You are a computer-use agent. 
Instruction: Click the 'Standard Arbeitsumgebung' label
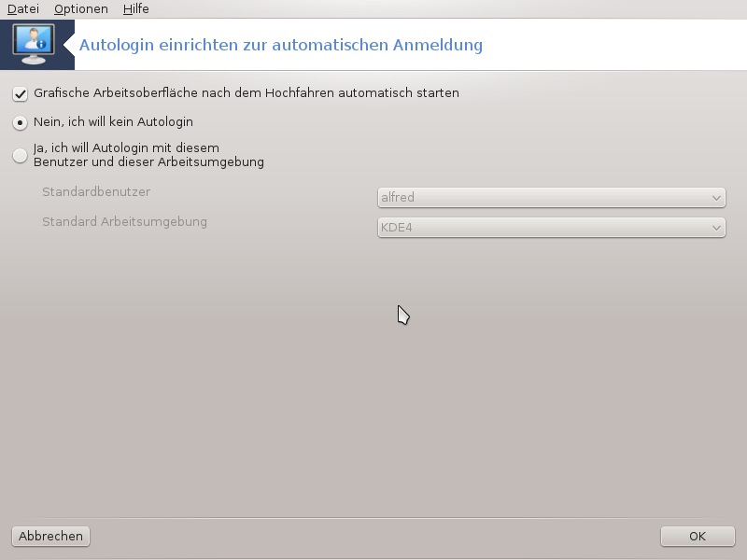coord(124,222)
